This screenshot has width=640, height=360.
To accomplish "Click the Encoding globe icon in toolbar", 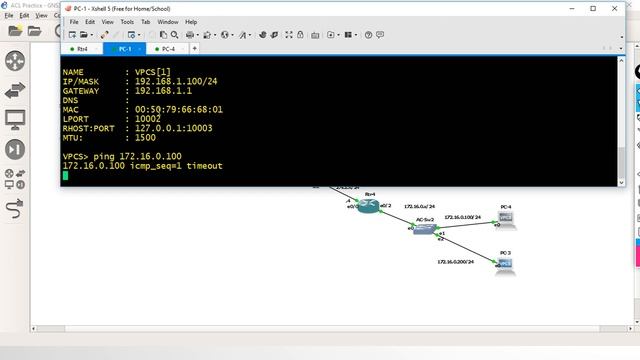I will (x=225, y=35).
